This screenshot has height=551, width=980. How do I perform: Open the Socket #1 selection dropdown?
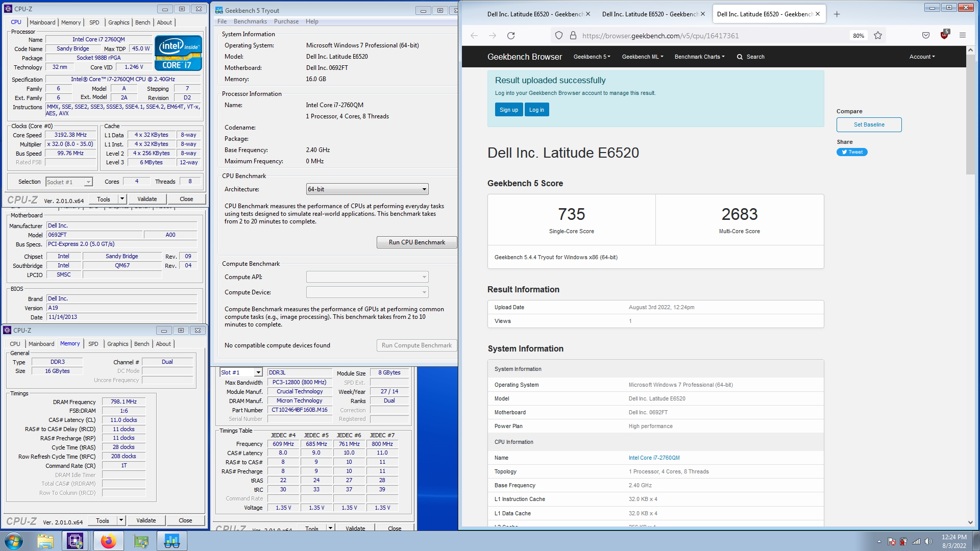(69, 182)
